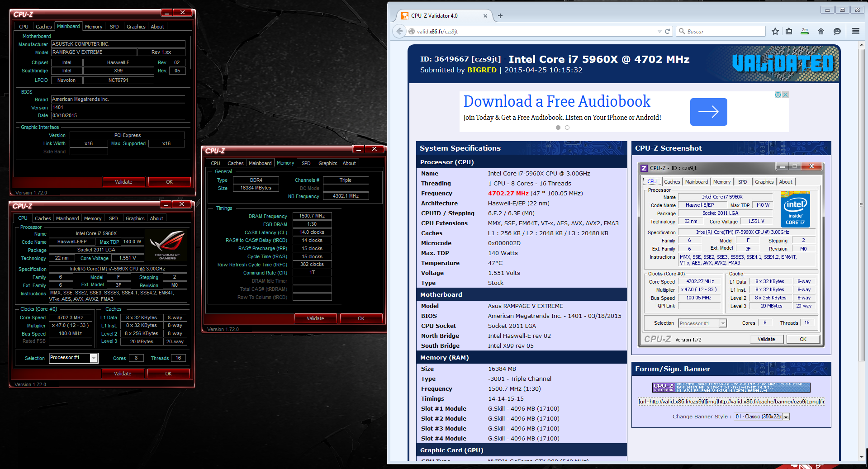868x469 pixels.
Task: Click the AdChoices info icon on the ad
Action: pyautogui.click(x=778, y=95)
